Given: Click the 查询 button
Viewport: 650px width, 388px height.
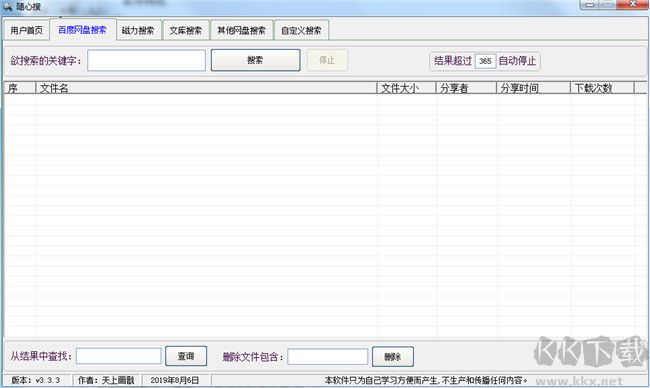Looking at the screenshot, I should tap(186, 356).
